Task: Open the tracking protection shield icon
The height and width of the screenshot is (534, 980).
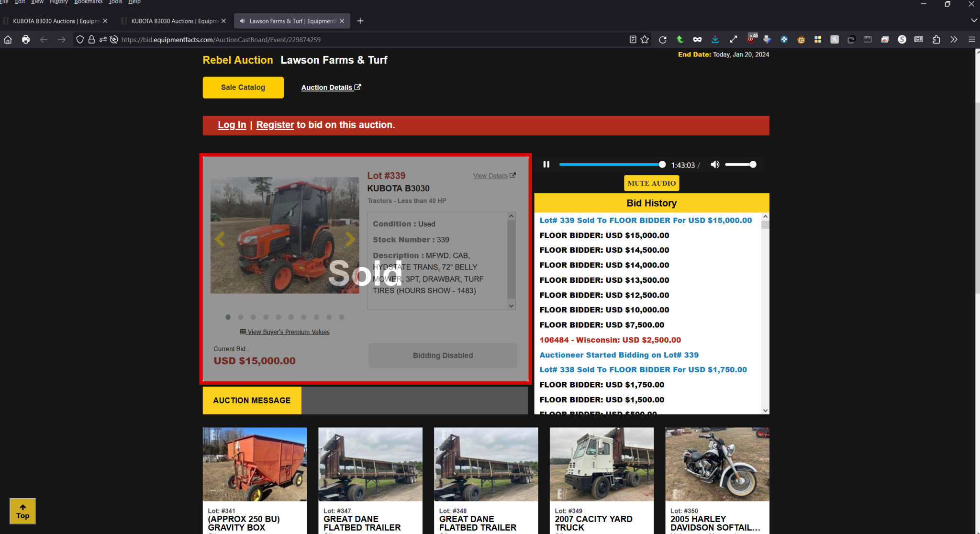Action: point(80,40)
